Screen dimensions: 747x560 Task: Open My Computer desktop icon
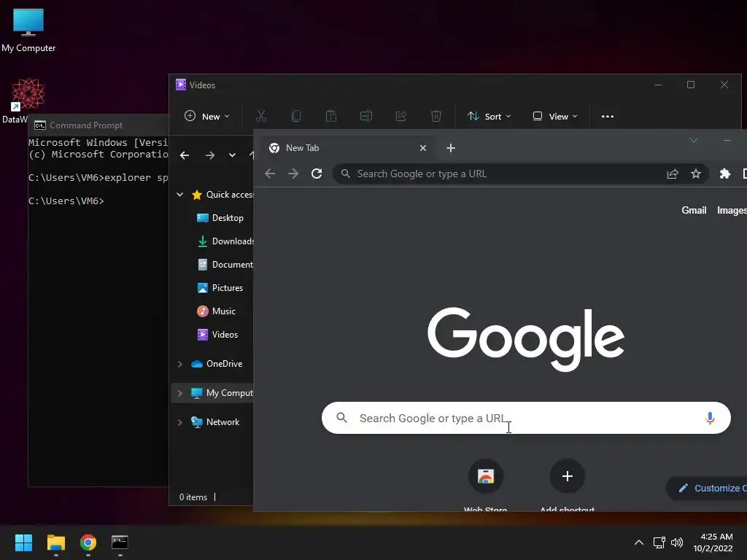tap(28, 30)
